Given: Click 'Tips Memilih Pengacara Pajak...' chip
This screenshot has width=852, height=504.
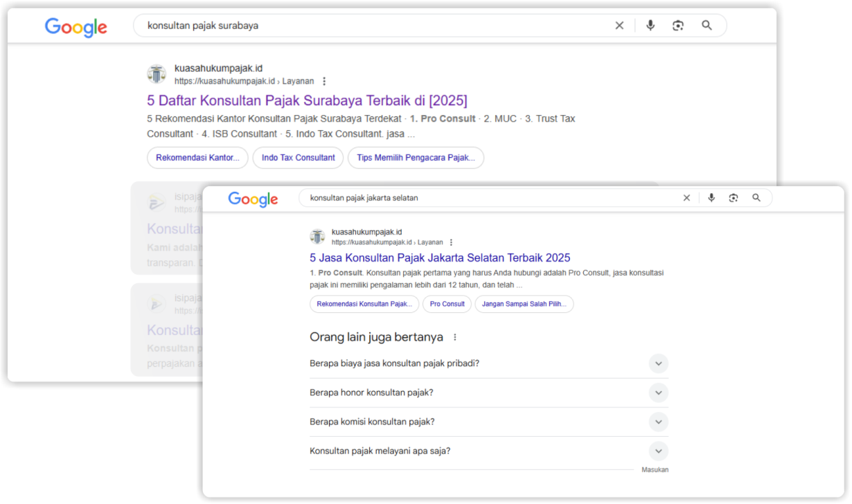Looking at the screenshot, I should coord(416,158).
